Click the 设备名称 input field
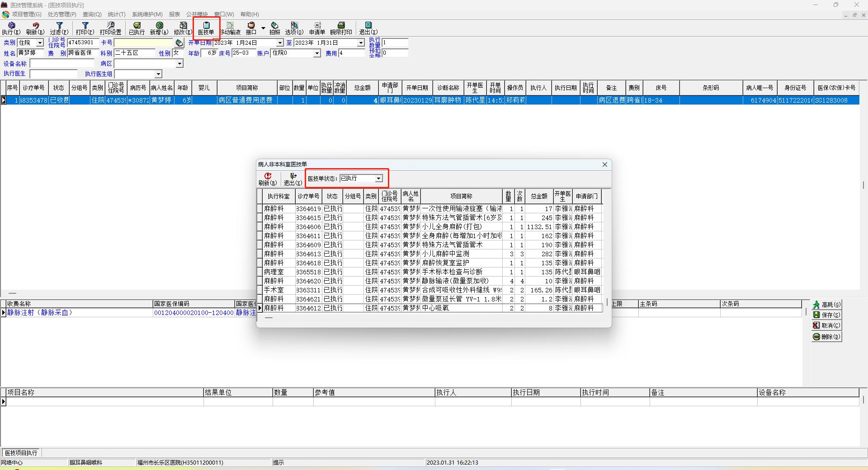Viewport: 868px width, 470px height. pos(62,64)
